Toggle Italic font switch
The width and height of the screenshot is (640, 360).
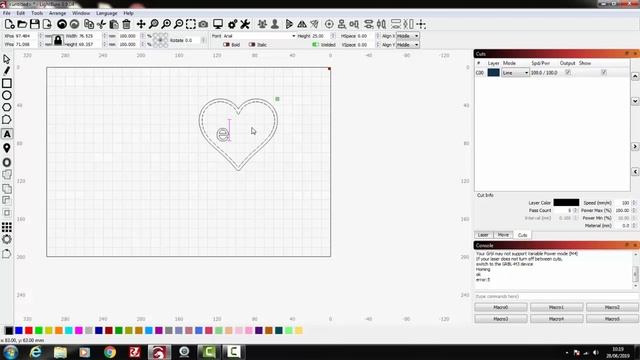tap(252, 44)
